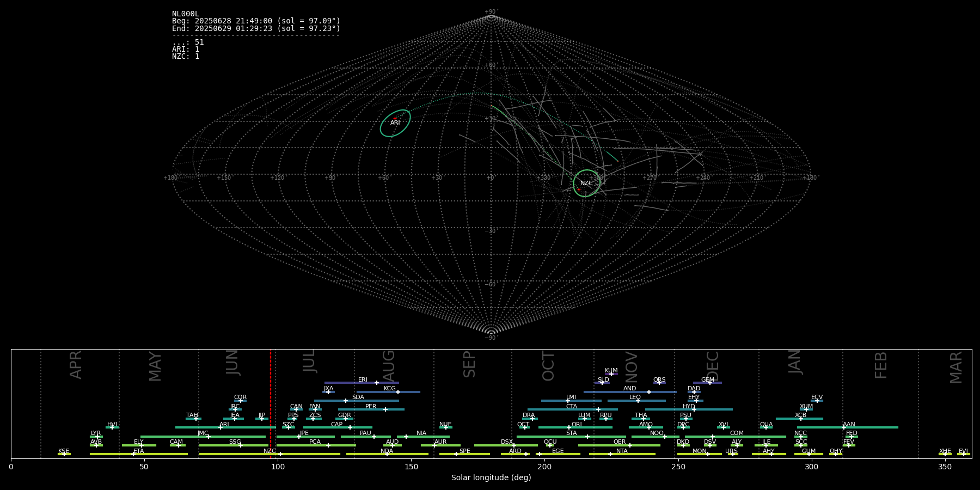Viewport: 980px width, 490px height.
Task: Click the −90° label at map bottom
Action: 491,338
